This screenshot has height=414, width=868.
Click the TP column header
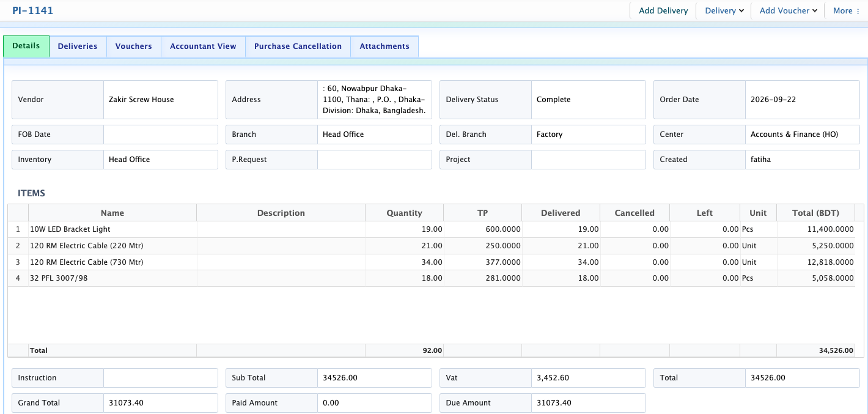483,213
